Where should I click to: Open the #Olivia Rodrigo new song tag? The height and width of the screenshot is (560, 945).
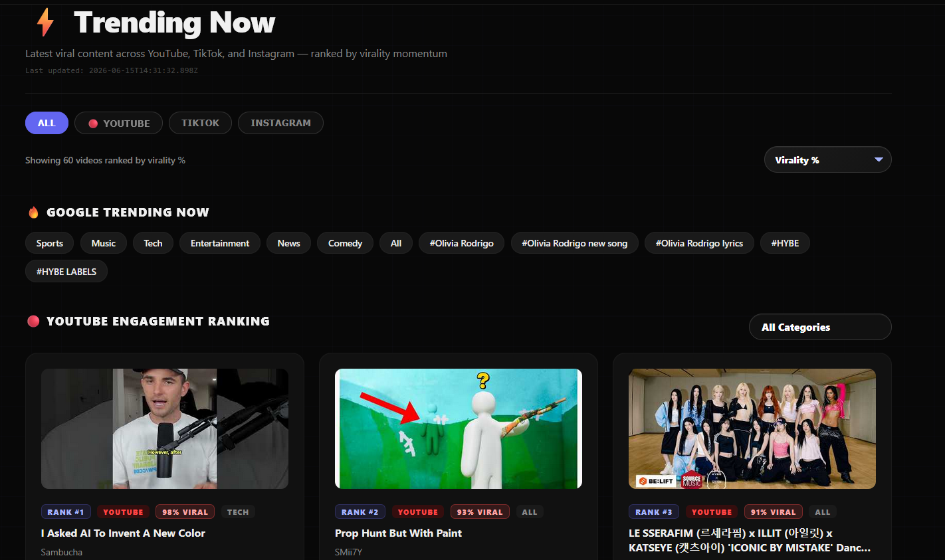coord(574,243)
